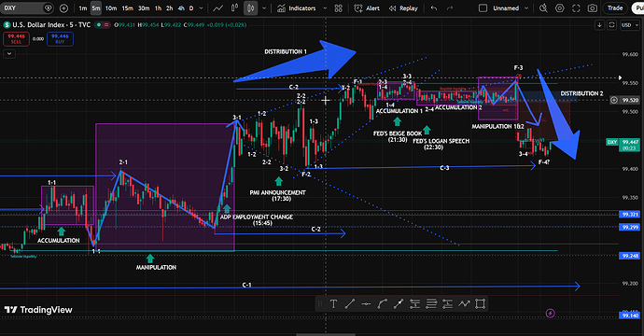Click the undo arrow
Viewport: 644px width, 336px height.
click(x=434, y=8)
